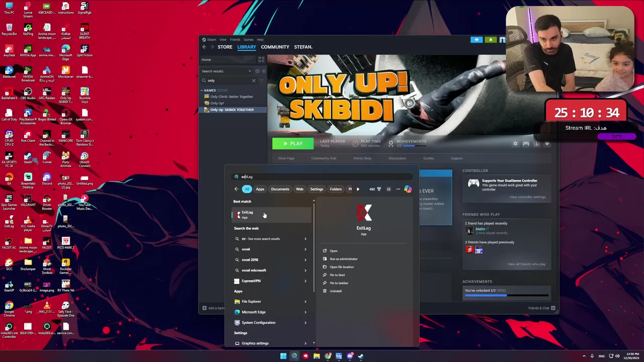This screenshot has height=362, width=644.
Task: Expand the File Explorer result chevron
Action: click(305, 302)
